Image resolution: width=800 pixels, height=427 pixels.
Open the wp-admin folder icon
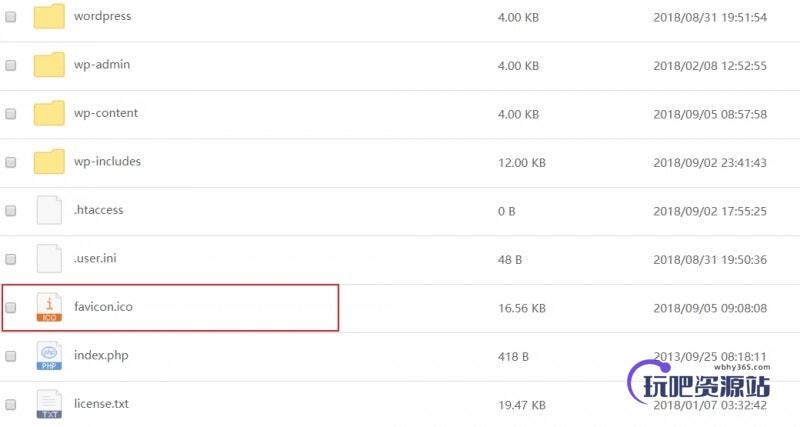point(49,65)
